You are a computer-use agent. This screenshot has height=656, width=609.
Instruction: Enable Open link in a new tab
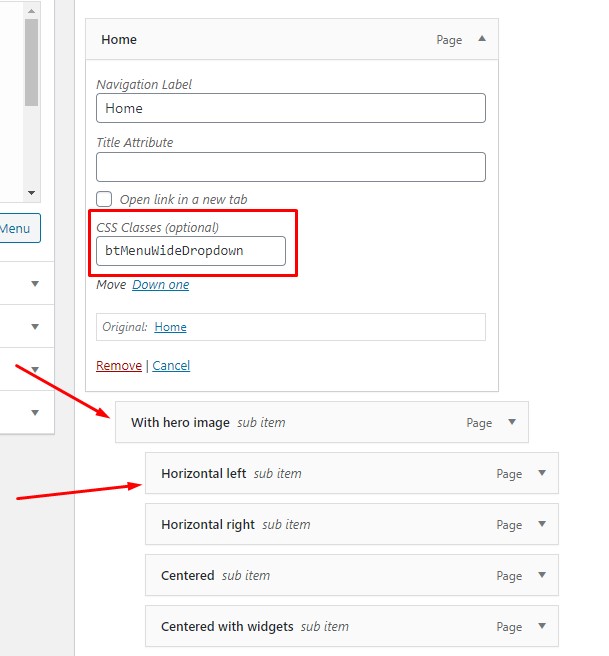tap(104, 199)
